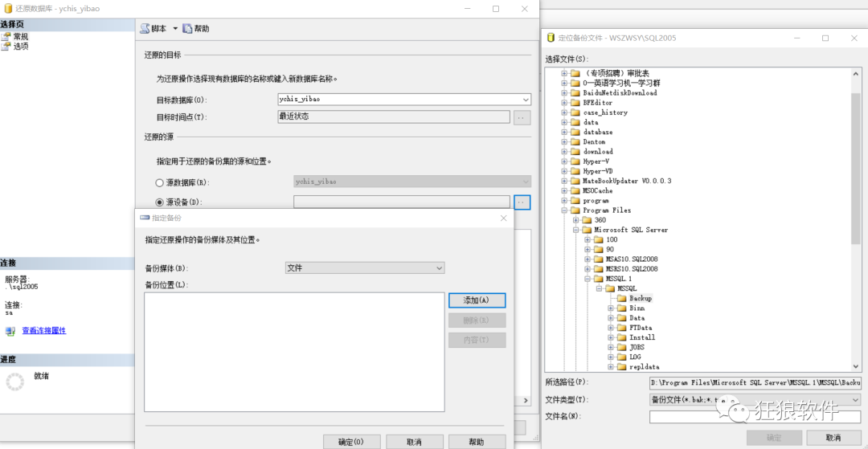The image size is (868, 449).
Task: Select the FTData folder icon
Action: (621, 328)
